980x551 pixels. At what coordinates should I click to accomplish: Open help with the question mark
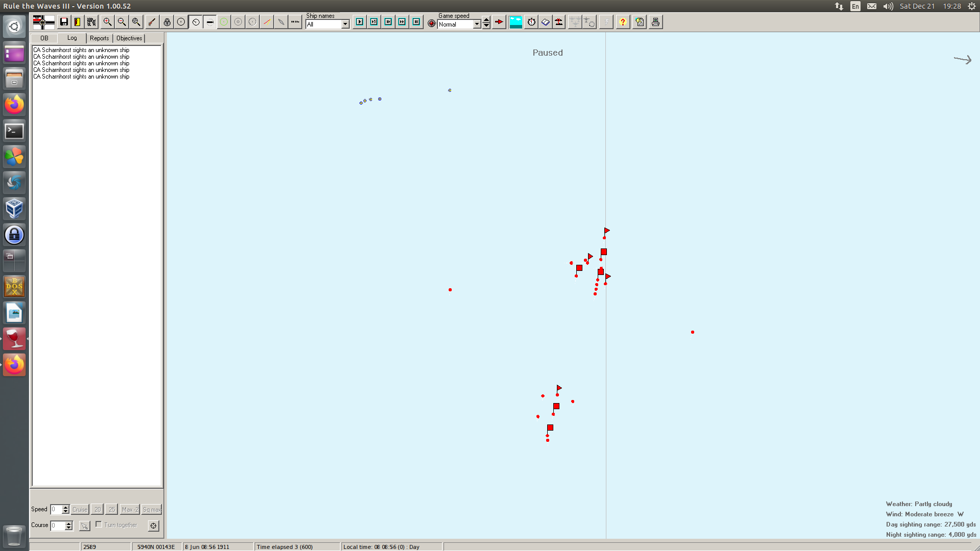(x=623, y=22)
